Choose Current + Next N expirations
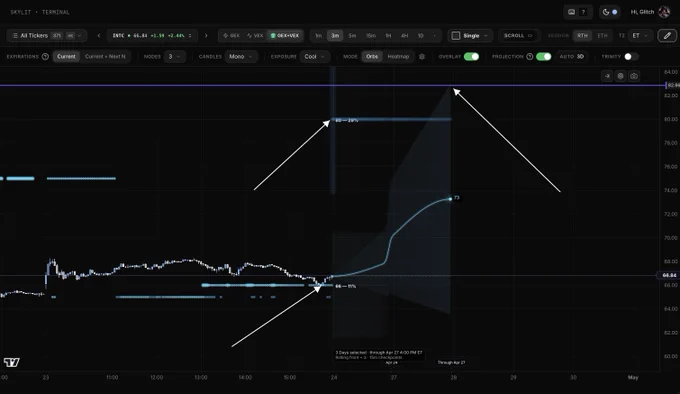Screen dimensions: 680x394 click(105, 57)
